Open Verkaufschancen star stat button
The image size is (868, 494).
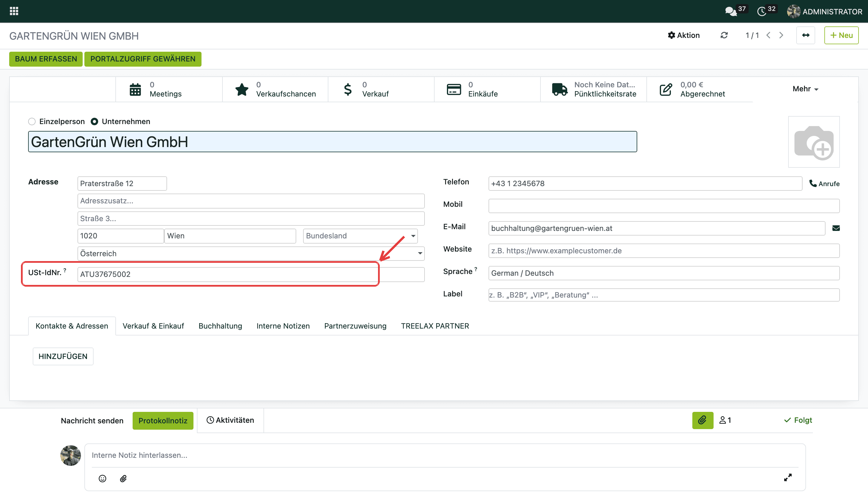275,89
